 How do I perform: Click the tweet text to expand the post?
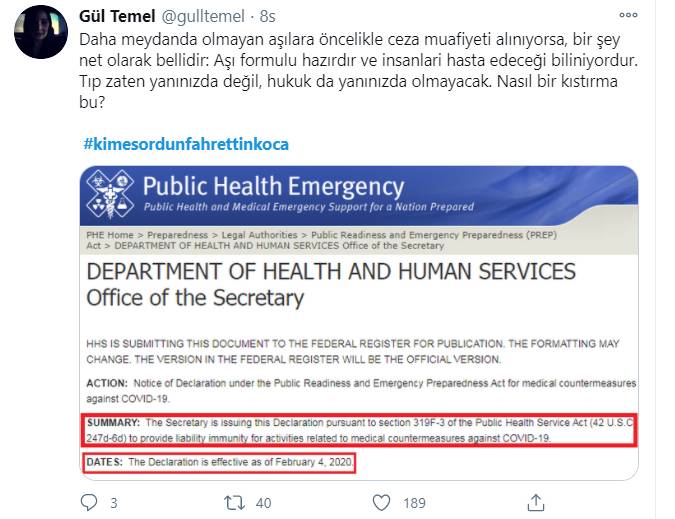(358, 71)
